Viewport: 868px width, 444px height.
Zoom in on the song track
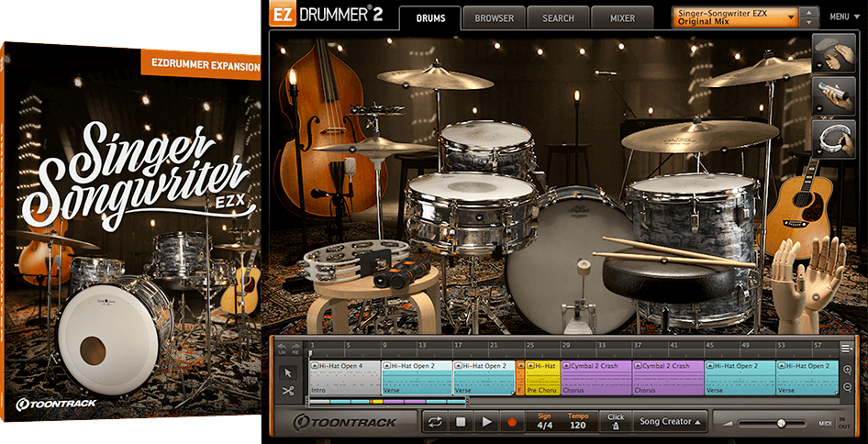(x=847, y=370)
